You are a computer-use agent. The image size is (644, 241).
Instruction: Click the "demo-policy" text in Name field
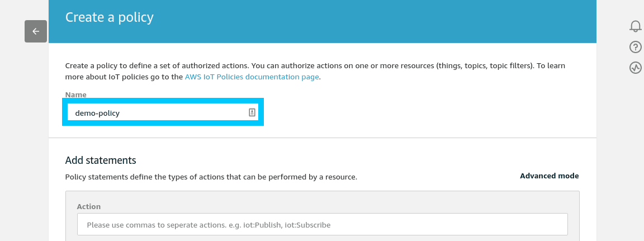pyautogui.click(x=97, y=113)
